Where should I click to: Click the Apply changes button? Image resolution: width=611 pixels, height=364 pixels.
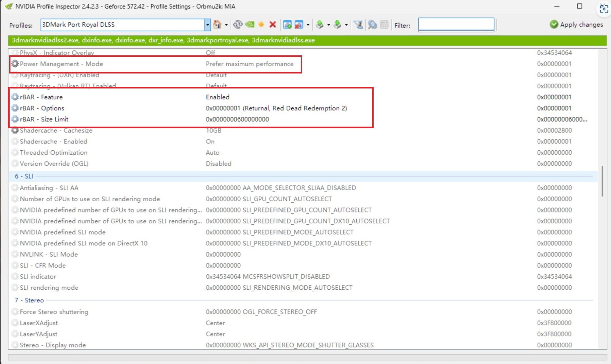coord(577,25)
